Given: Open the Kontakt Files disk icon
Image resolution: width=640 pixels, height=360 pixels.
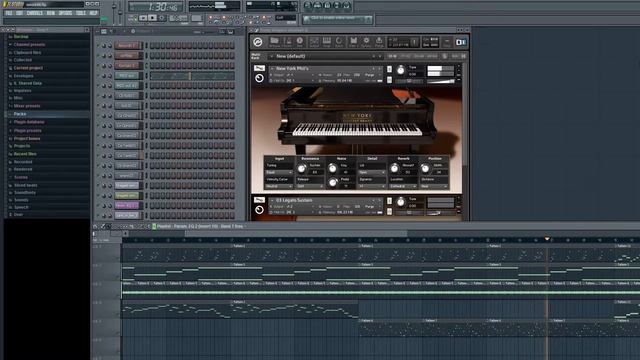Looking at the screenshot, I should (x=353, y=42).
